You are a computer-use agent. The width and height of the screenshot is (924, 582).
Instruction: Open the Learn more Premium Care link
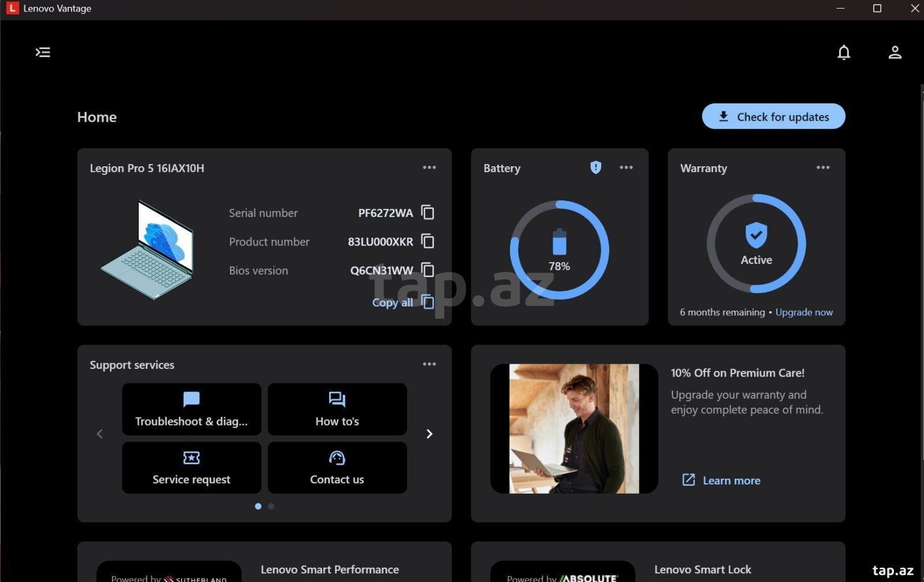721,480
